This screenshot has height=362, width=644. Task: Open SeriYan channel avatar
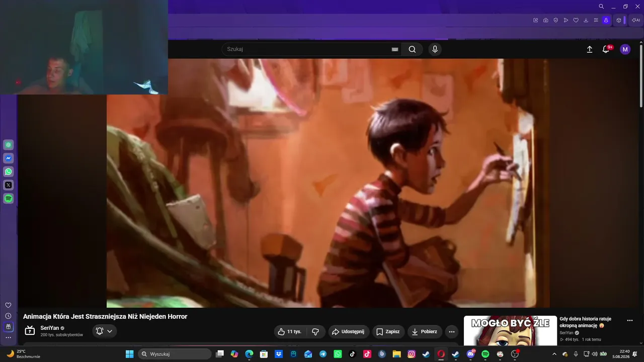30,331
